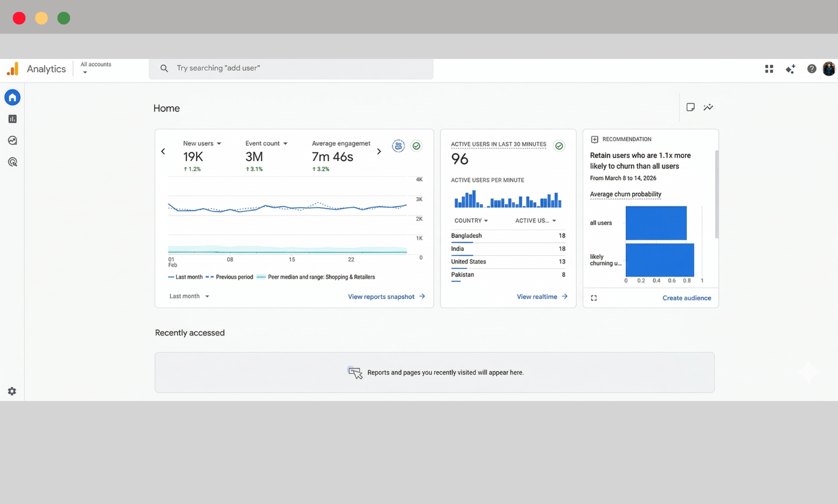The height and width of the screenshot is (504, 838).
Task: Open the Admin settings gear
Action: 12,391
